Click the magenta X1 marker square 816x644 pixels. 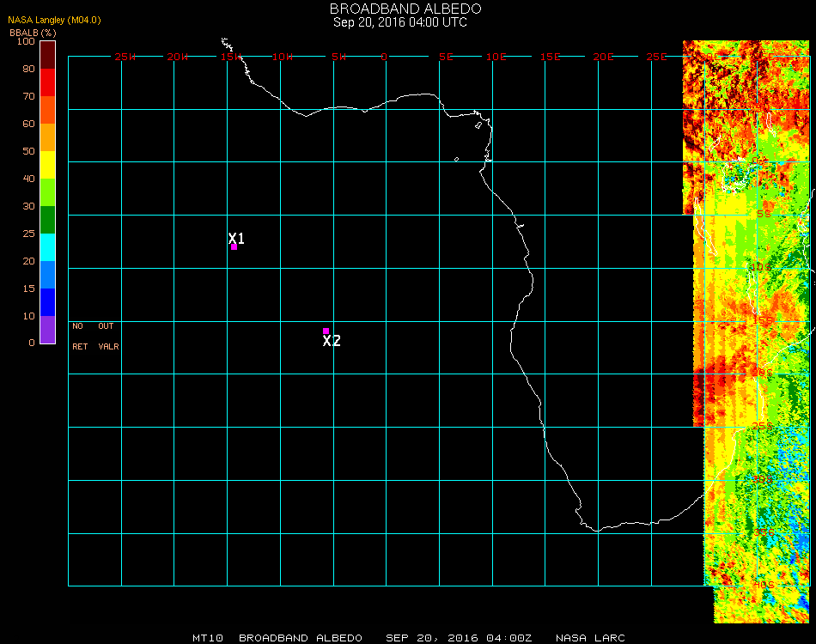click(x=234, y=247)
